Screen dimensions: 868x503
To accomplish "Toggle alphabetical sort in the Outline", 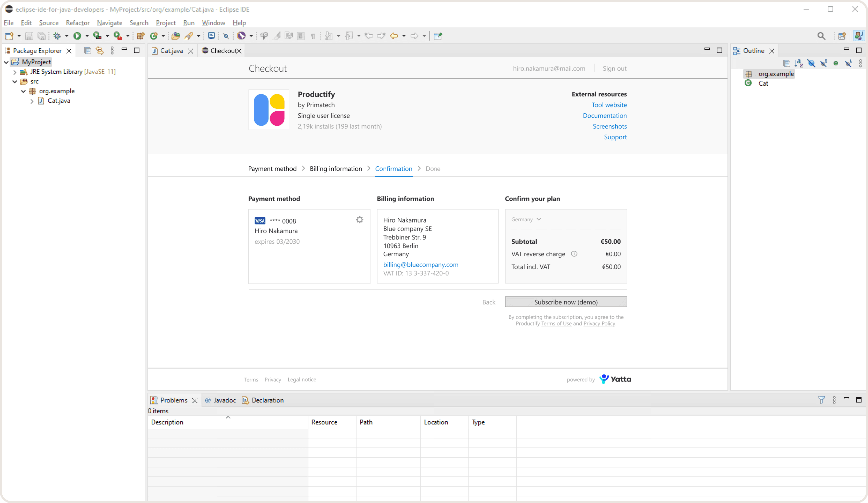I will [x=799, y=63].
